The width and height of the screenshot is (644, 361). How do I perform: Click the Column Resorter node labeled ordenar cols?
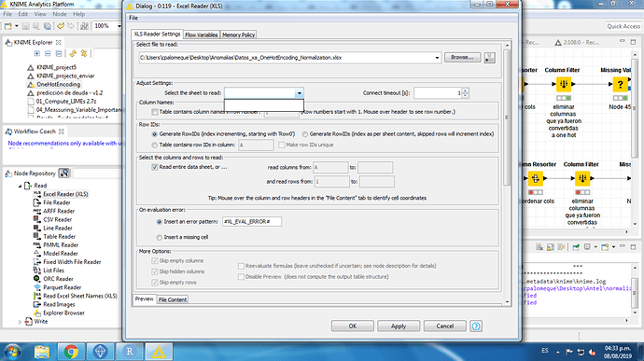pos(536,178)
